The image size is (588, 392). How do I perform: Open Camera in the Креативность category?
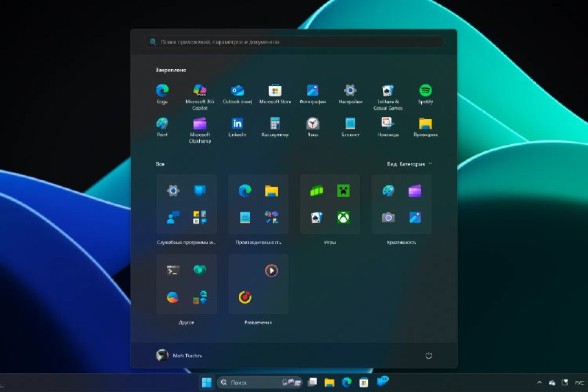pos(388,218)
